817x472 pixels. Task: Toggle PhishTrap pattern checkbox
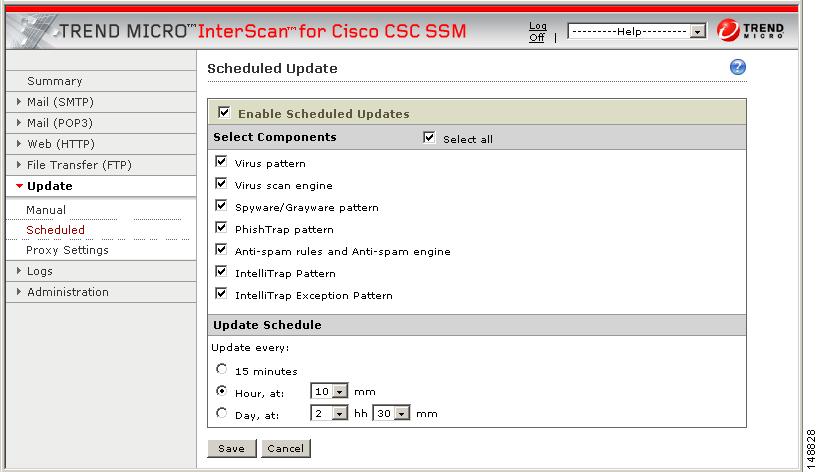tap(221, 228)
